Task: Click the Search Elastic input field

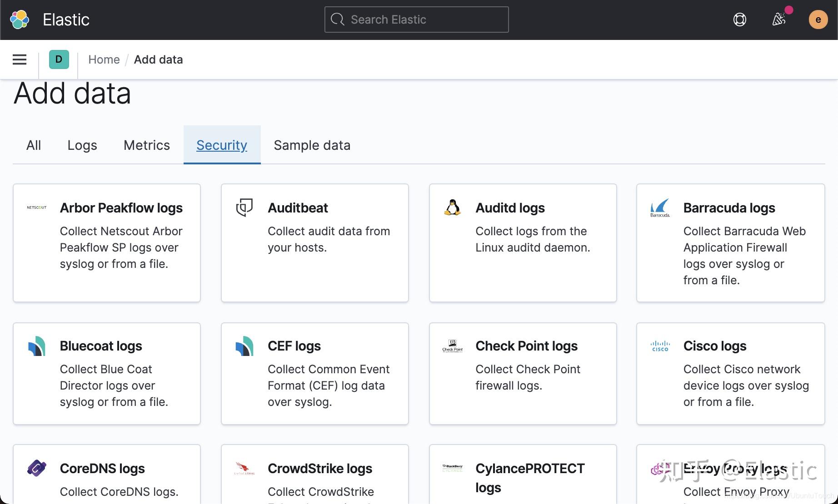Action: [x=416, y=19]
